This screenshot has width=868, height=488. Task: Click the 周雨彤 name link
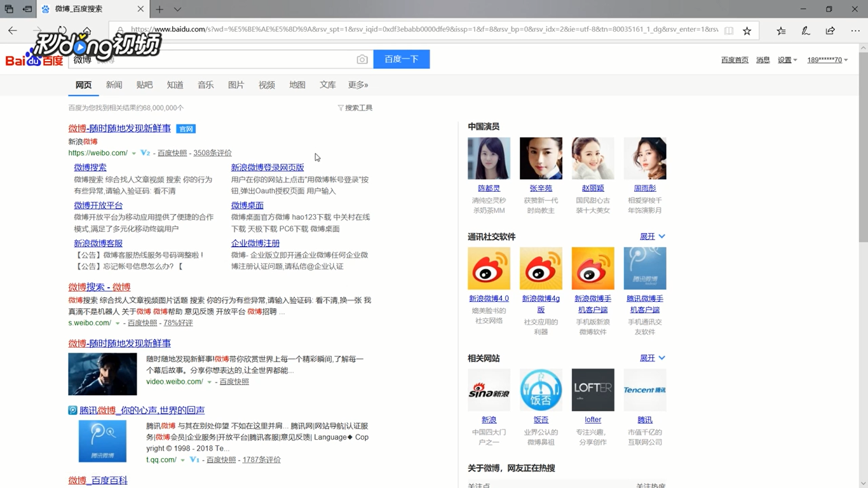[x=645, y=189]
